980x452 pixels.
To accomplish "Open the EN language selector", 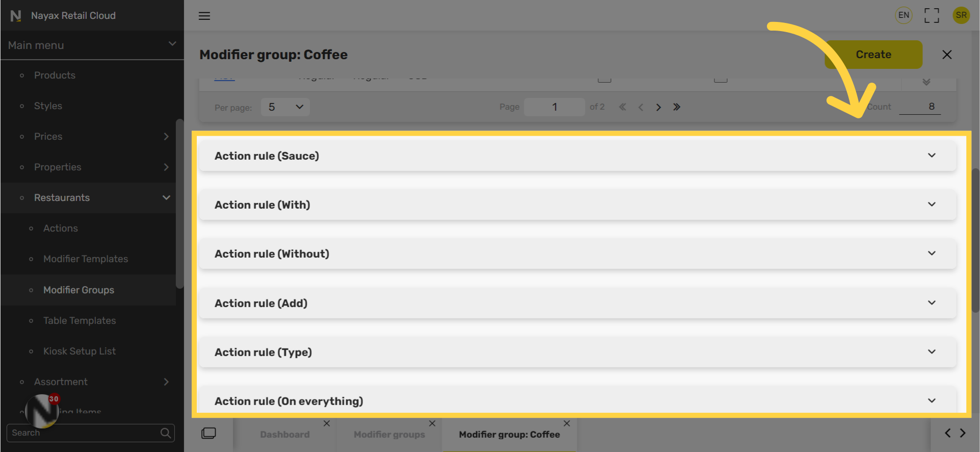I will click(x=904, y=15).
